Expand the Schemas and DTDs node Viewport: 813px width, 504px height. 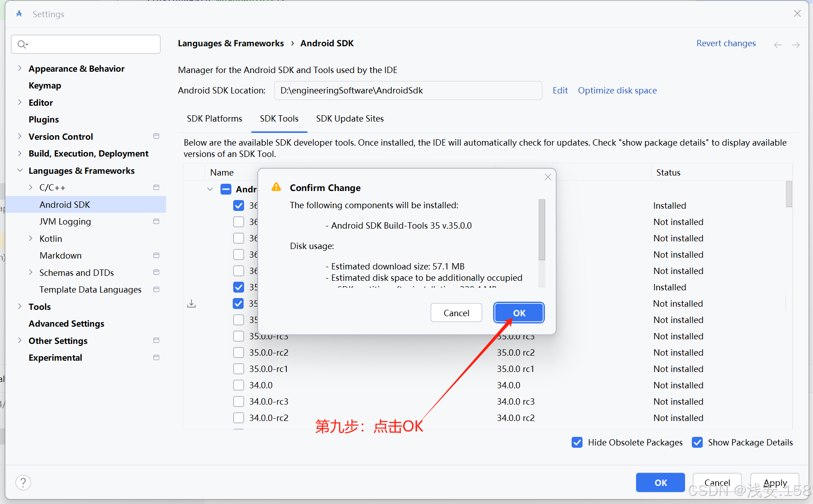(30, 272)
